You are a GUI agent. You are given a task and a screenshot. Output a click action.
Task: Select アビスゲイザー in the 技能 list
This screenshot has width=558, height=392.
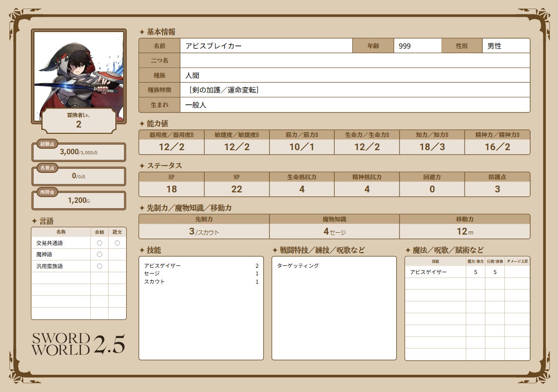tap(163, 266)
